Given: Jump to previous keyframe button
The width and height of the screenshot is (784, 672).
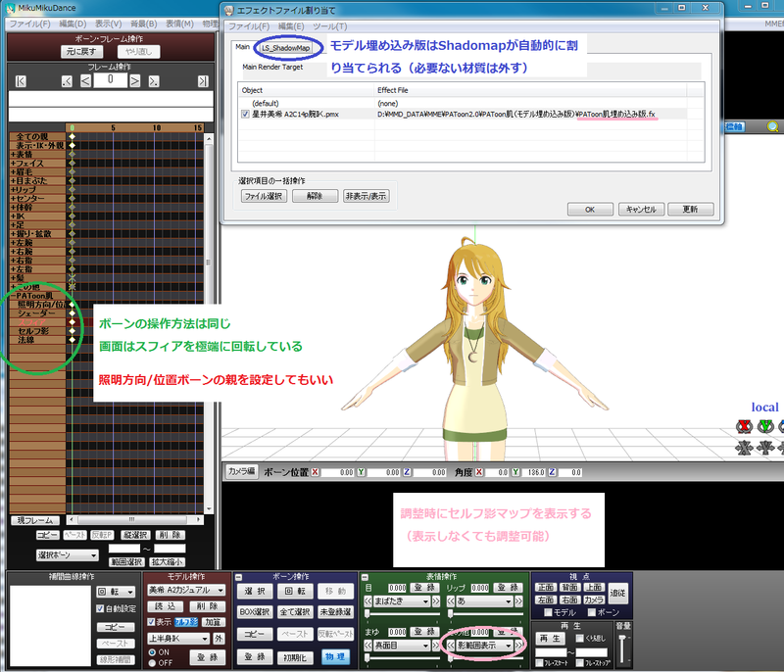Looking at the screenshot, I should (x=67, y=81).
